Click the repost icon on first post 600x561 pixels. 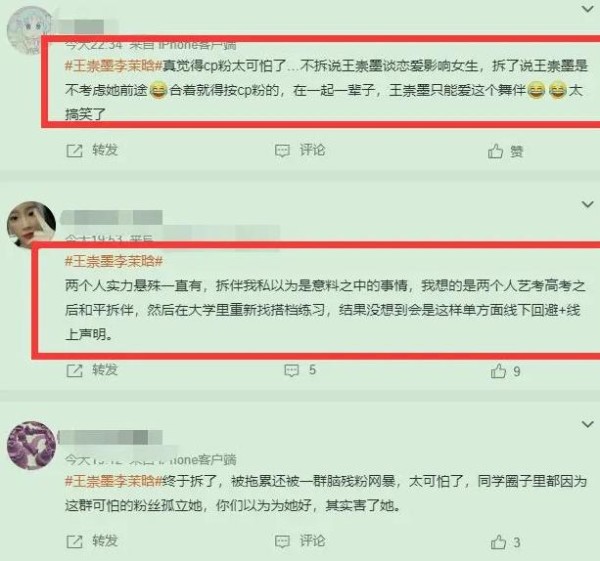point(74,151)
